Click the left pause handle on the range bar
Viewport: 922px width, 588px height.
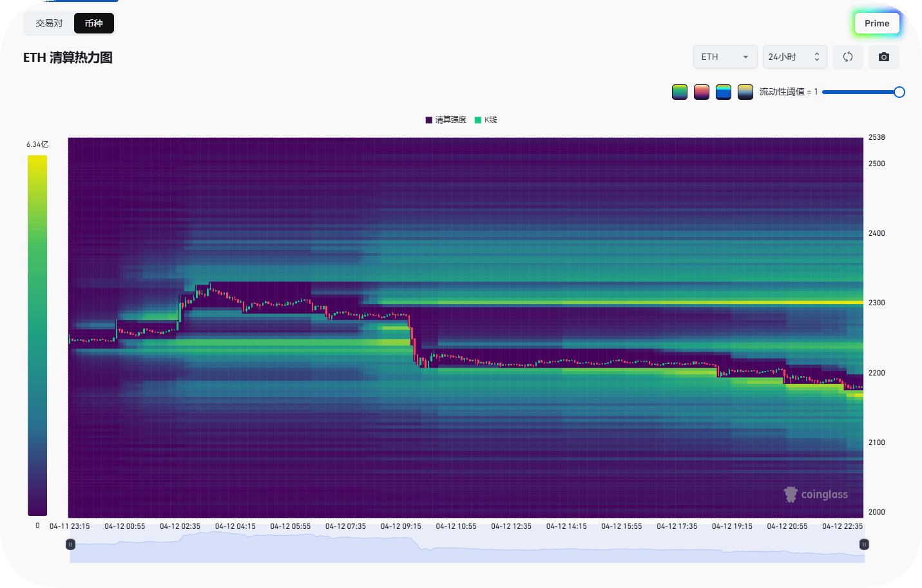click(x=71, y=544)
